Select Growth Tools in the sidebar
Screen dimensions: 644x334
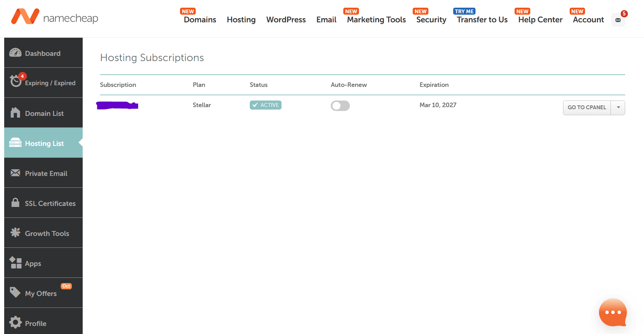point(43,233)
